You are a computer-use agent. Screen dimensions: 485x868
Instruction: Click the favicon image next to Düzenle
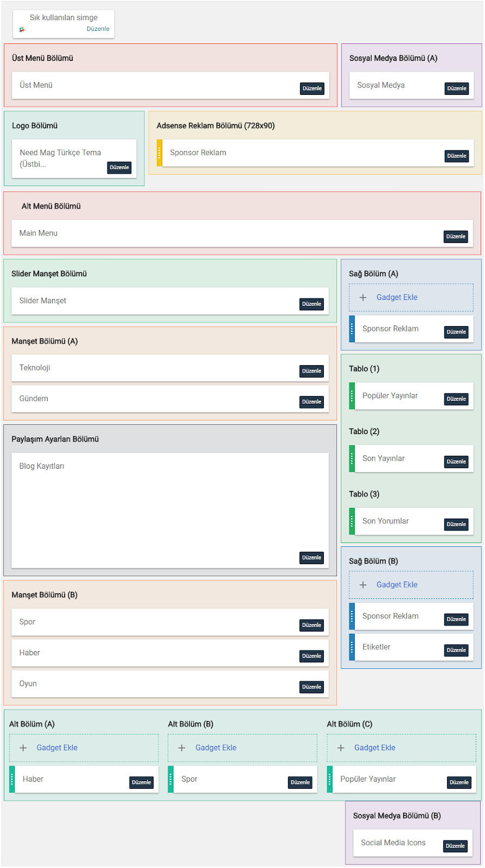pyautogui.click(x=22, y=29)
